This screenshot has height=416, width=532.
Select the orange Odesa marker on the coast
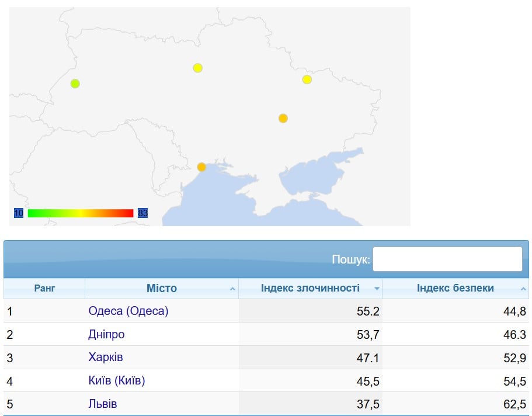click(x=201, y=167)
